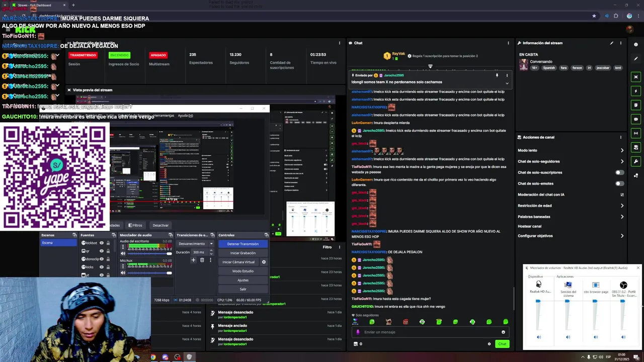Toggle Chat de solo-suscriptores switch
Viewport: 644px width, 362px height.
(620, 172)
